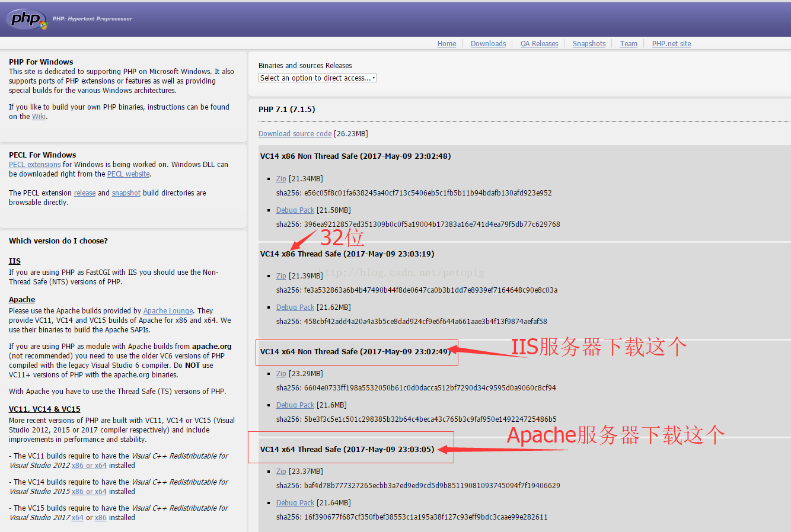The width and height of the screenshot is (791, 532).
Task: Click 'Binaries and sources Releases' label
Action: [x=305, y=66]
